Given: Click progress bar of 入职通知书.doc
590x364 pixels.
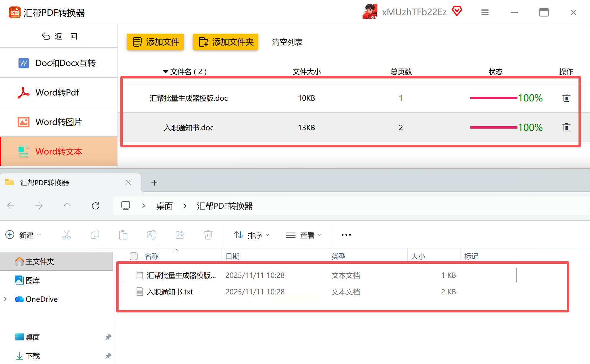Looking at the screenshot, I should coord(494,127).
